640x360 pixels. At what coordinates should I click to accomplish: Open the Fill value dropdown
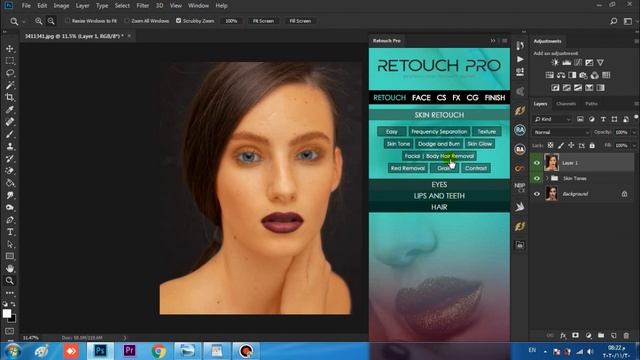(634, 145)
